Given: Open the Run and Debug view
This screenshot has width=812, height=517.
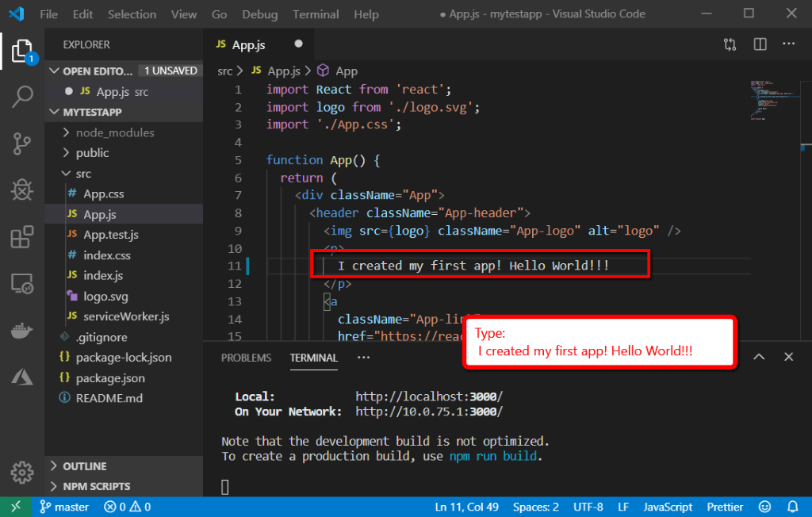Looking at the screenshot, I should pyautogui.click(x=21, y=190).
